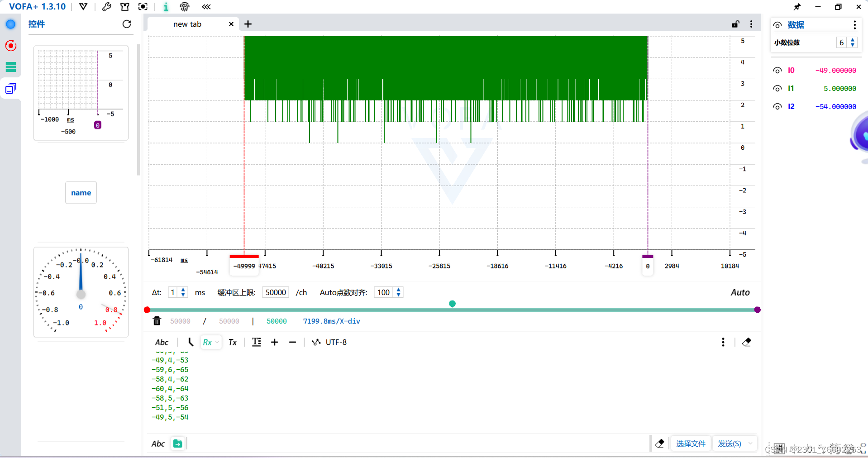
Task: Select the waveform chart widget thumbnail
Action: pyautogui.click(x=81, y=93)
